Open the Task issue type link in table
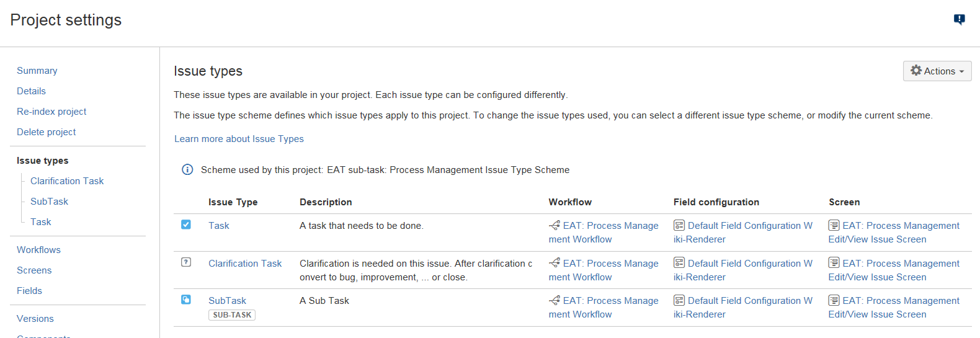This screenshot has width=980, height=338. (219, 226)
